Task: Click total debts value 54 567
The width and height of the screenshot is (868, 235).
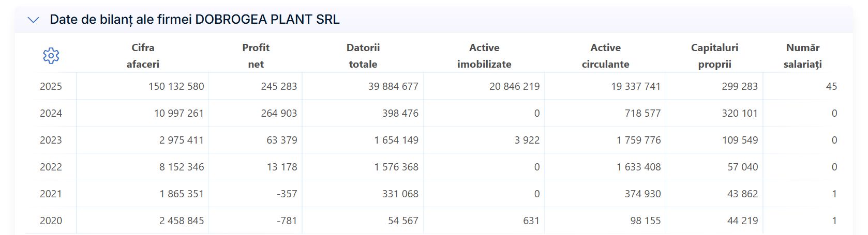Action: [x=403, y=221]
